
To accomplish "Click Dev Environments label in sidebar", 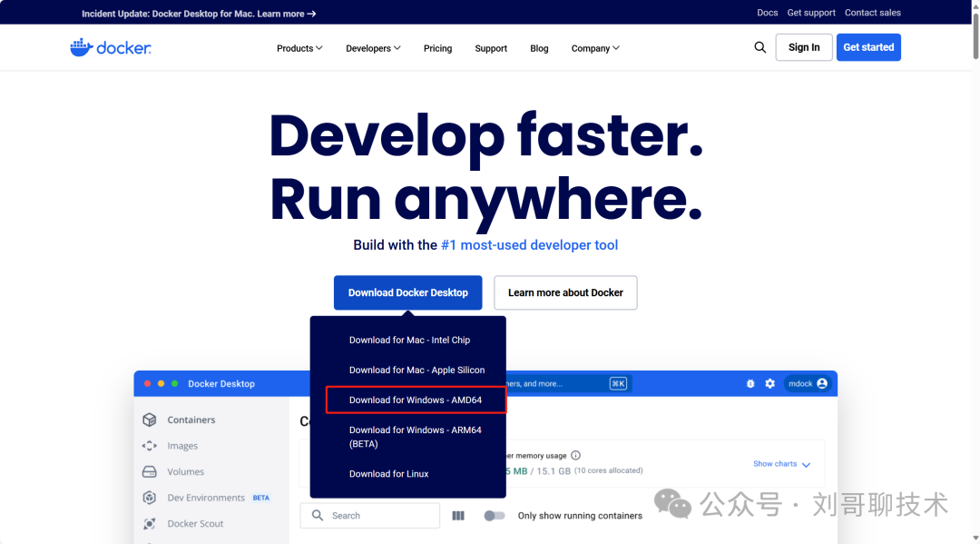I will pyautogui.click(x=206, y=498).
